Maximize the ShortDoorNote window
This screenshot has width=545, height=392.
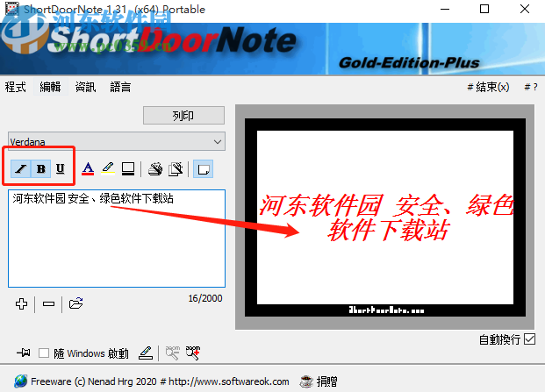click(x=484, y=9)
